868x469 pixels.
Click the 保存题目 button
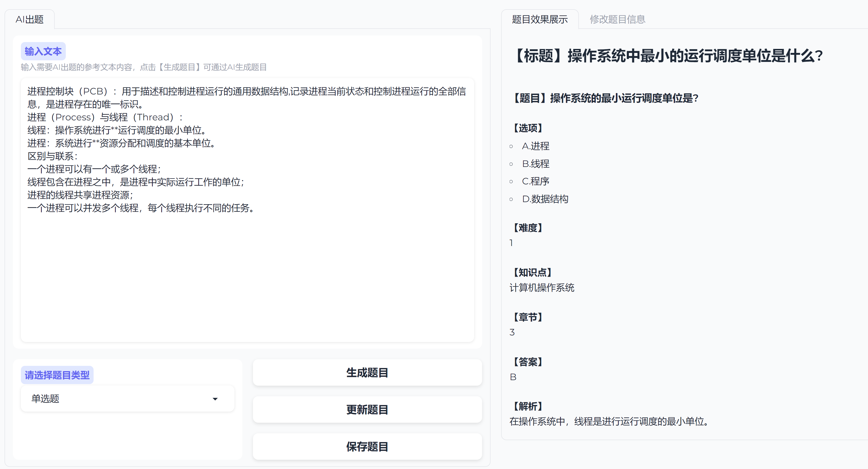click(367, 447)
